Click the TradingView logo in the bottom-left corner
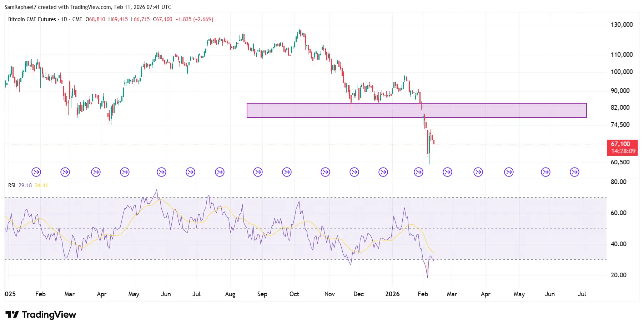Image resolution: width=644 pixels, height=328 pixels. click(40, 315)
